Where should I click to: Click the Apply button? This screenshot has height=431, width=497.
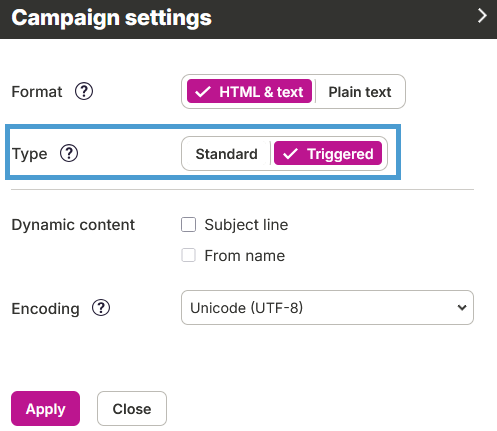(45, 409)
